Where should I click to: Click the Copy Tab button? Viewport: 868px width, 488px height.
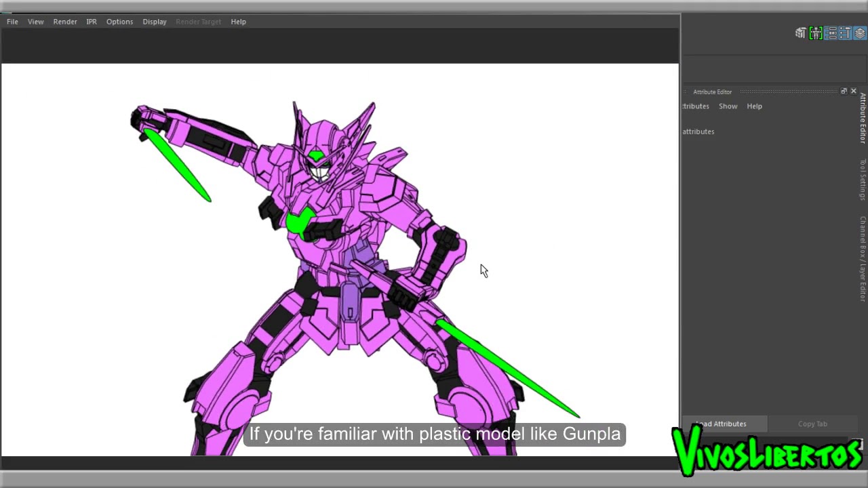tap(812, 424)
